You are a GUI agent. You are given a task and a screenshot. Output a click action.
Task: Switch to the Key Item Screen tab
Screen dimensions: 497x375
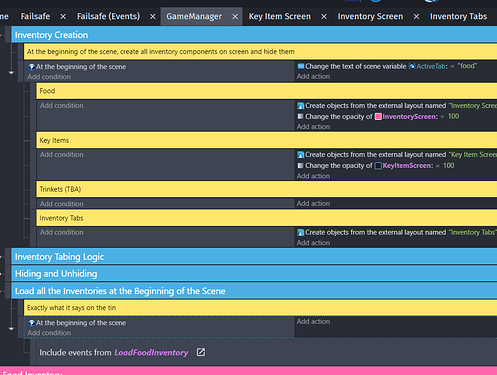(x=279, y=16)
